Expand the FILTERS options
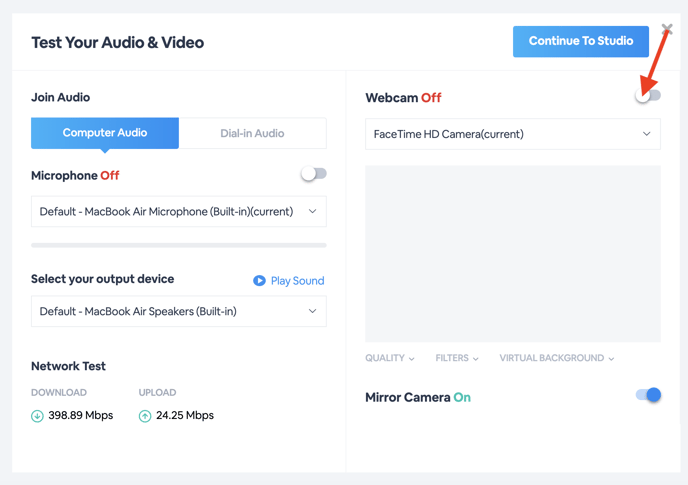Image resolution: width=688 pixels, height=485 pixels. [457, 358]
